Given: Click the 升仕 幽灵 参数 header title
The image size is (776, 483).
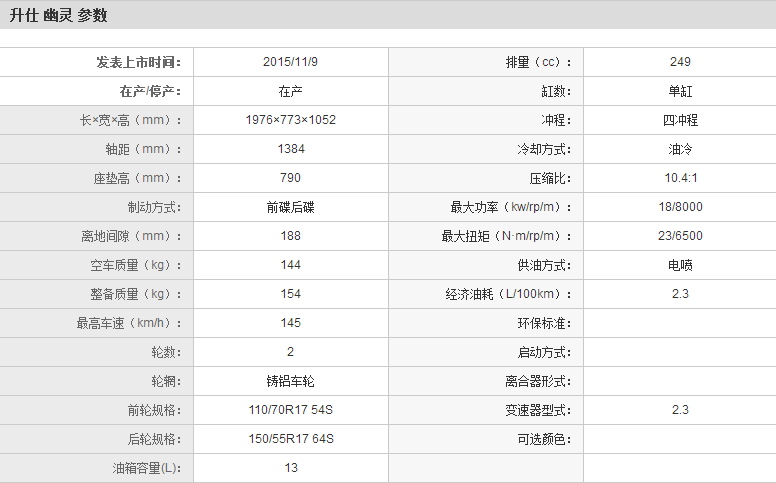Looking at the screenshot, I should pos(58,15).
